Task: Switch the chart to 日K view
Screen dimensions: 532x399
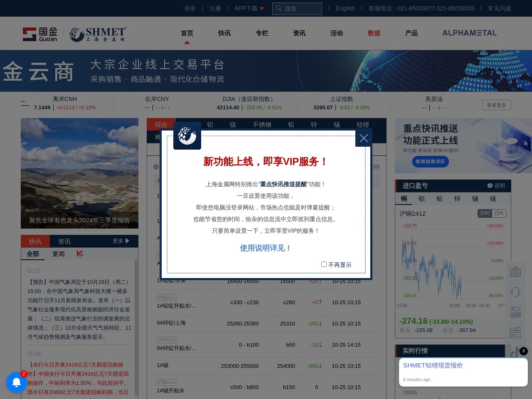Action: (499, 213)
